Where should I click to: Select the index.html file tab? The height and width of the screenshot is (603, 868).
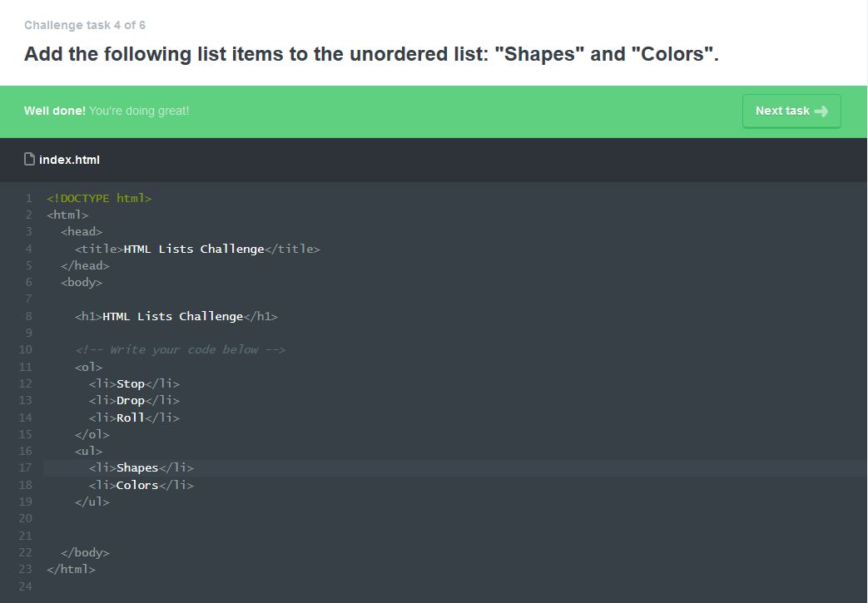(x=69, y=160)
